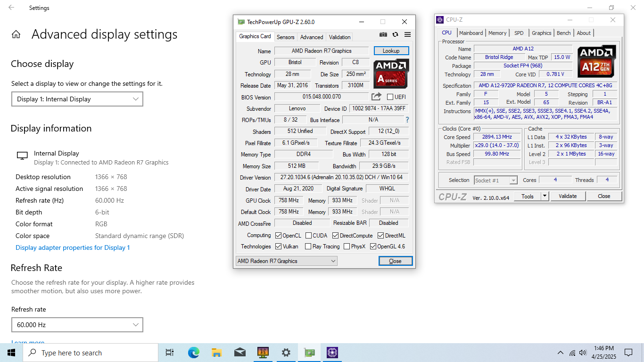The width and height of the screenshot is (644, 362).
Task: Open the GPU-Z hamburger menu
Action: [408, 34]
